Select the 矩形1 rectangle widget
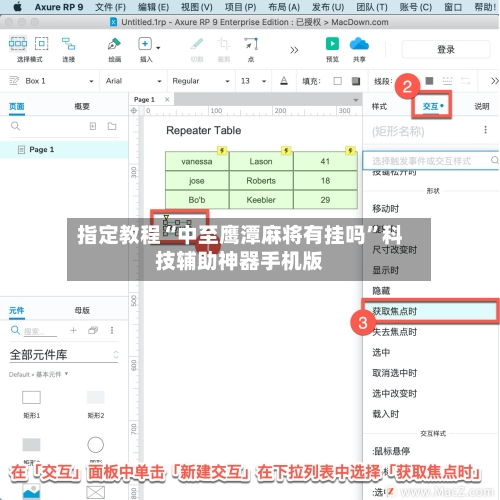The height and width of the screenshot is (500, 500). pyautogui.click(x=31, y=397)
